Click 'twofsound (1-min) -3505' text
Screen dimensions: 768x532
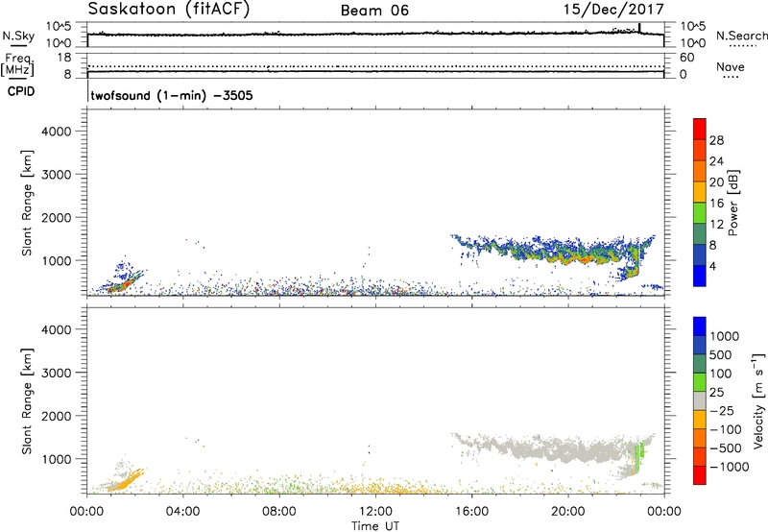[172, 95]
